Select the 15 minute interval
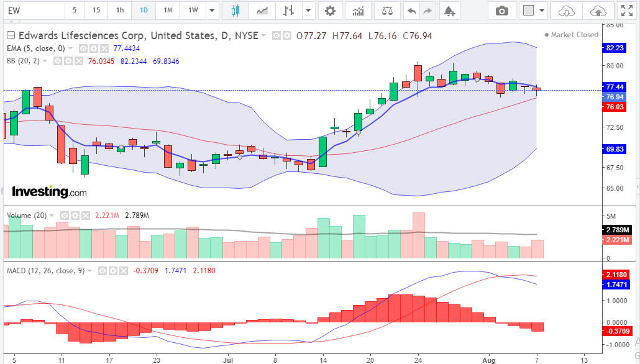640x364 pixels. coord(96,11)
